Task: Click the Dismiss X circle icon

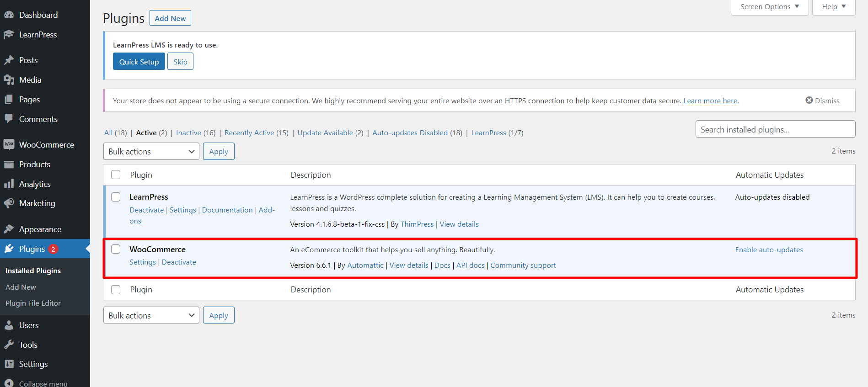Action: 809,100
